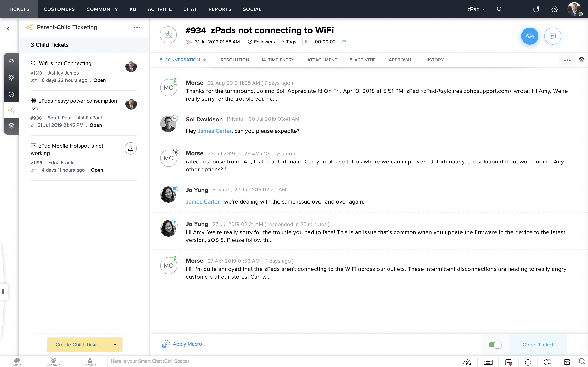Click the add comment bubble icon

click(x=552, y=36)
